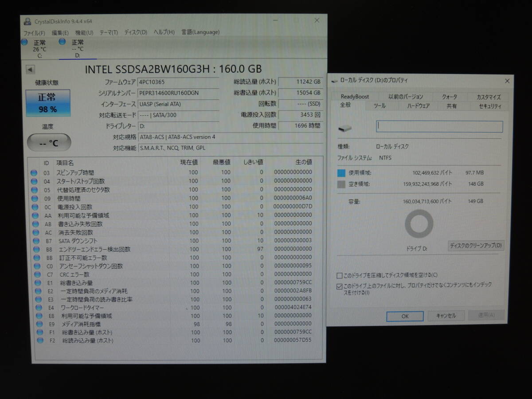Click the status icon for row AB 書き込み失敗回数
This screenshot has height=399, width=532.
click(x=35, y=223)
